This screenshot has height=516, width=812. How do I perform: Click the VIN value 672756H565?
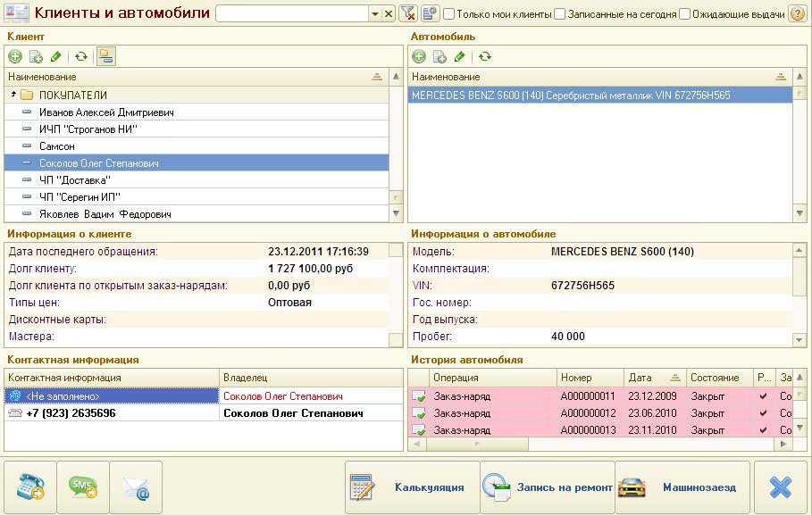pyautogui.click(x=582, y=286)
